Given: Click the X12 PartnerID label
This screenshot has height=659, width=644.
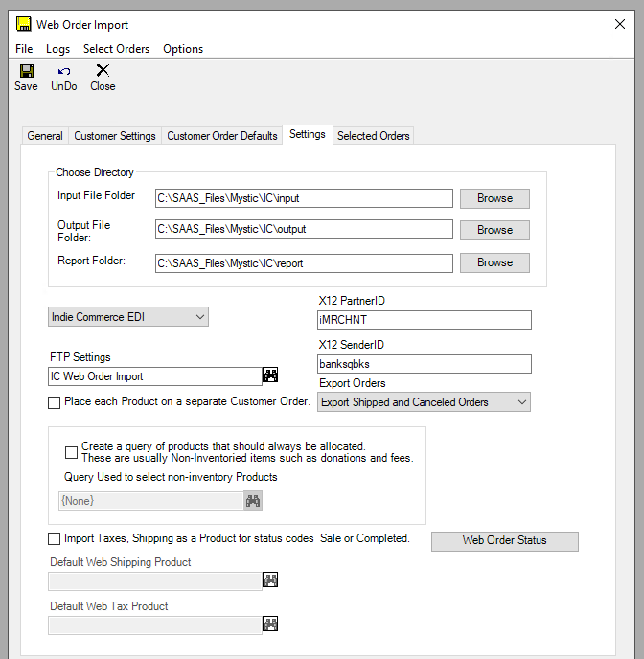Looking at the screenshot, I should tap(352, 301).
